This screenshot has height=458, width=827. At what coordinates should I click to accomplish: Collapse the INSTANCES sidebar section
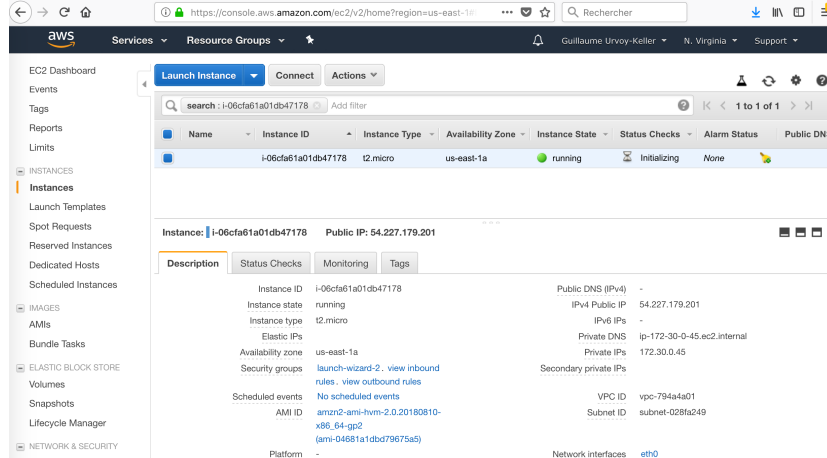pos(20,171)
